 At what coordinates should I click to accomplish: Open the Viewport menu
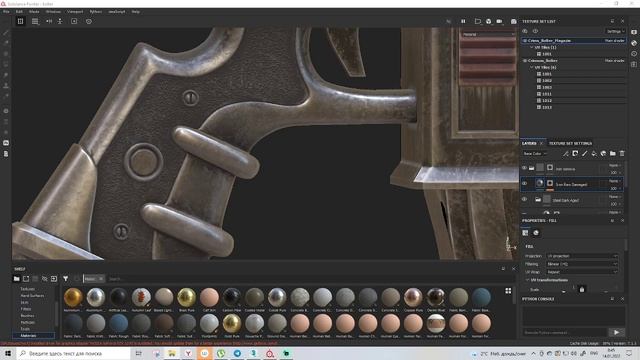[x=75, y=12]
